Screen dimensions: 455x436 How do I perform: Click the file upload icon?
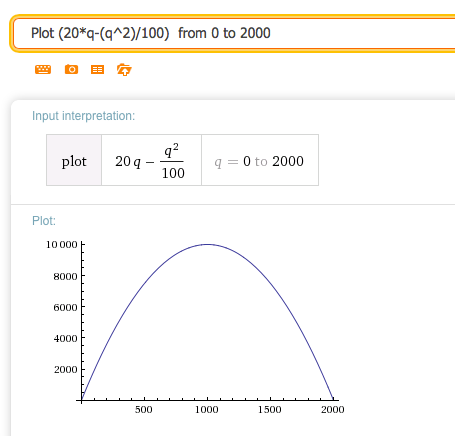pos(124,69)
